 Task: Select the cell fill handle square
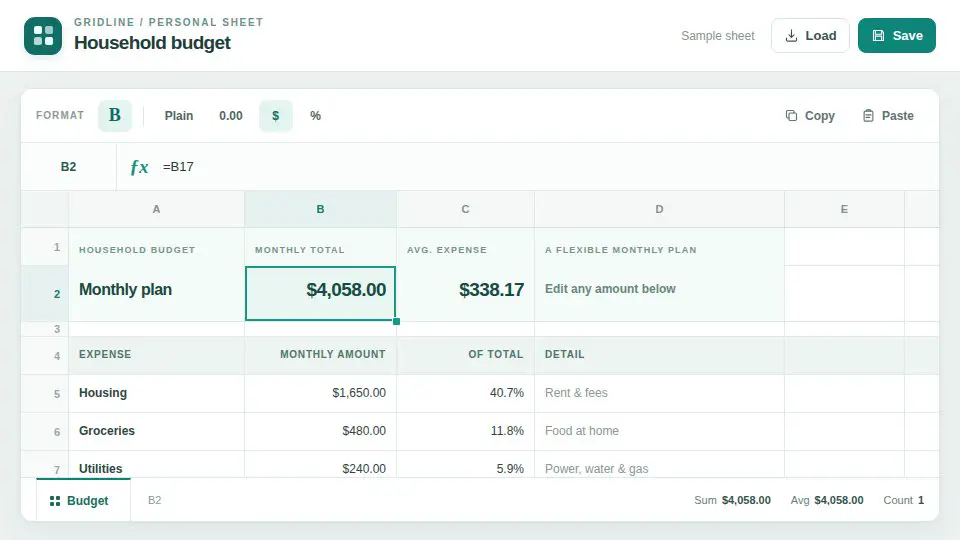point(396,321)
